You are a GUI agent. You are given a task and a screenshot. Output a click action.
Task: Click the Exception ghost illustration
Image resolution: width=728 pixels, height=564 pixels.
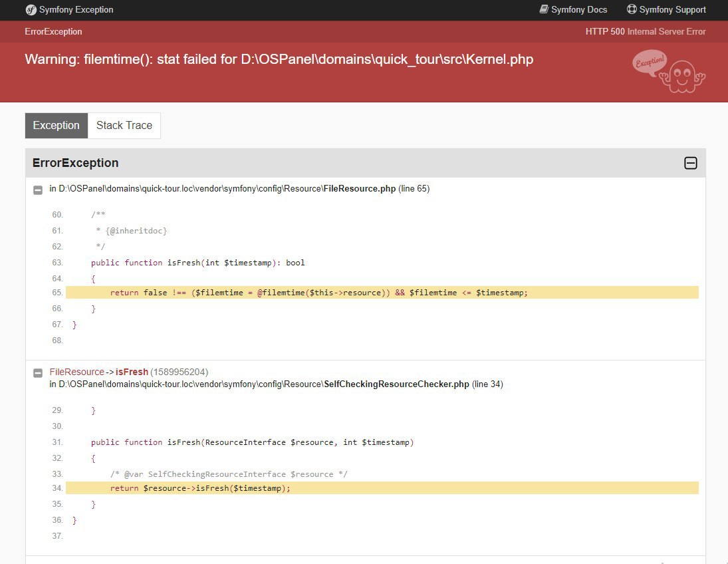click(669, 71)
